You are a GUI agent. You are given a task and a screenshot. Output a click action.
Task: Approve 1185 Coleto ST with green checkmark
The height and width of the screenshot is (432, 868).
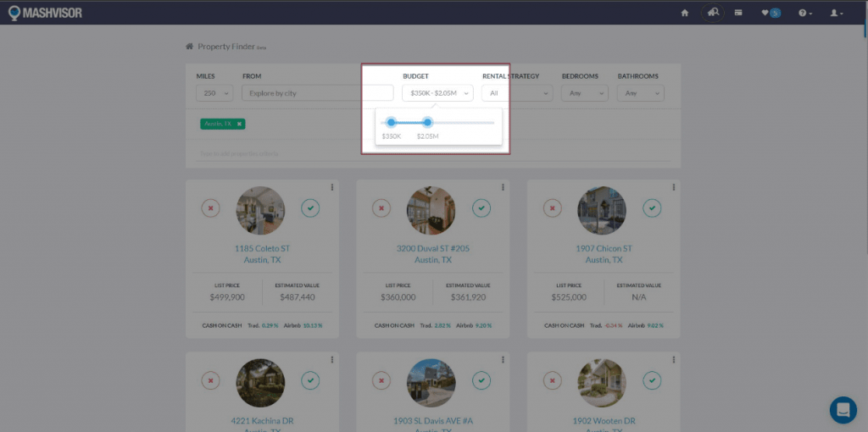310,208
